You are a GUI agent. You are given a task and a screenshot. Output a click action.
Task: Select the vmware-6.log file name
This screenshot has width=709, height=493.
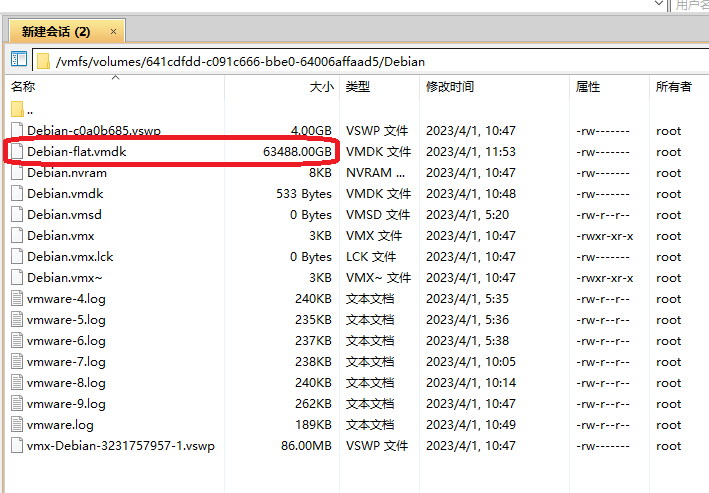[66, 341]
